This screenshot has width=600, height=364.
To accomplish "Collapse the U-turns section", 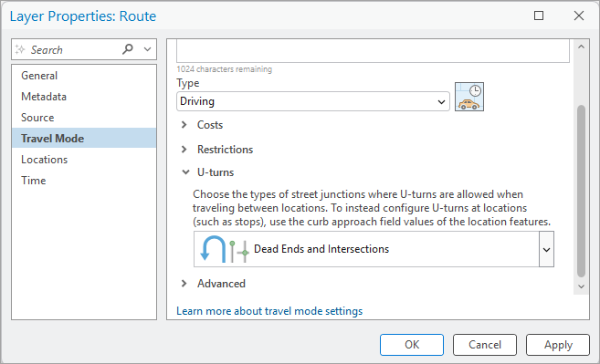I will click(185, 172).
